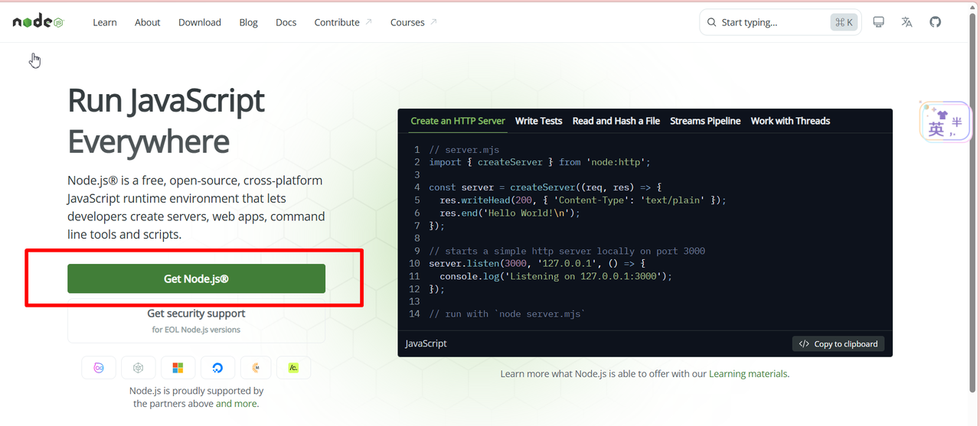The height and width of the screenshot is (426, 980).
Task: Open the GitHub repository icon
Action: (935, 22)
